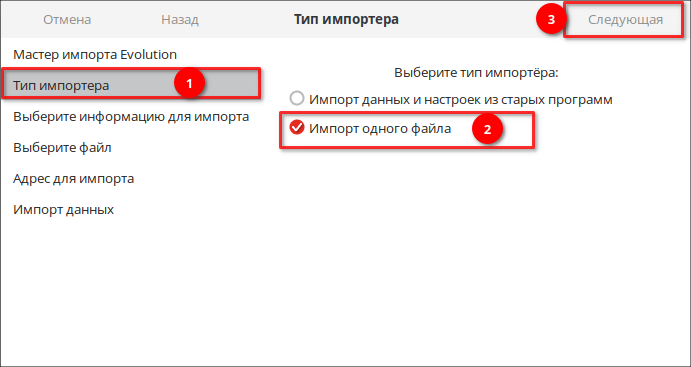Click the red circle marker numbered 2

tap(487, 129)
